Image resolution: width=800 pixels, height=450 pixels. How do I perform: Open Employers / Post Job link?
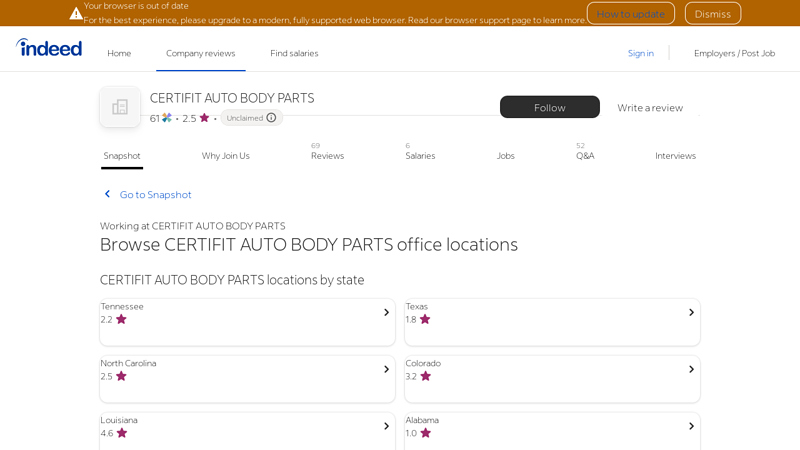coord(734,53)
